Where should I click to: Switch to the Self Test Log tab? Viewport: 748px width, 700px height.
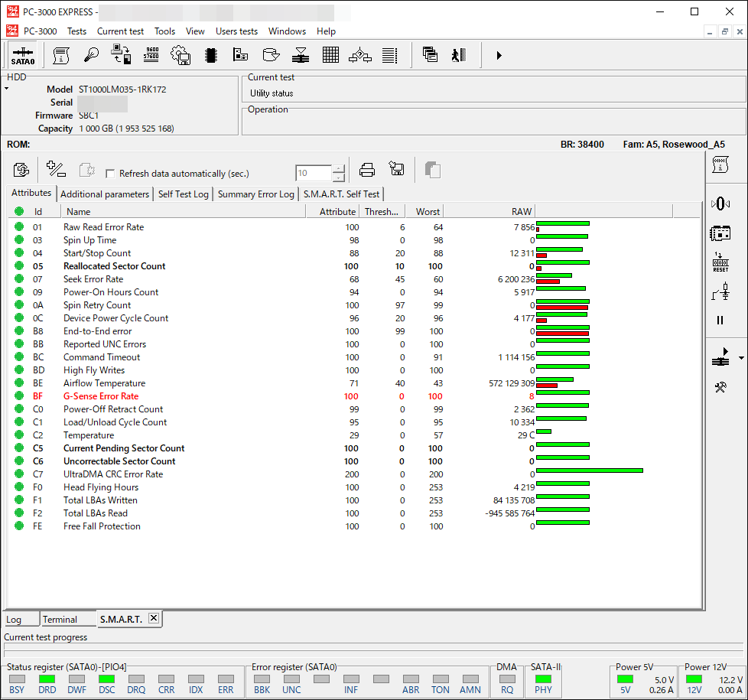click(184, 194)
